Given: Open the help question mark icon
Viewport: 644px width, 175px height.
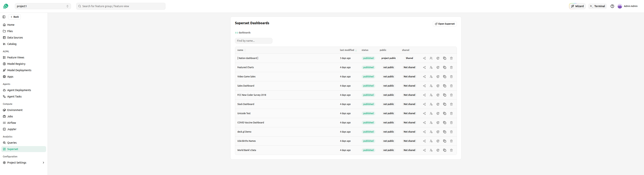Looking at the screenshot, I should [612, 6].
